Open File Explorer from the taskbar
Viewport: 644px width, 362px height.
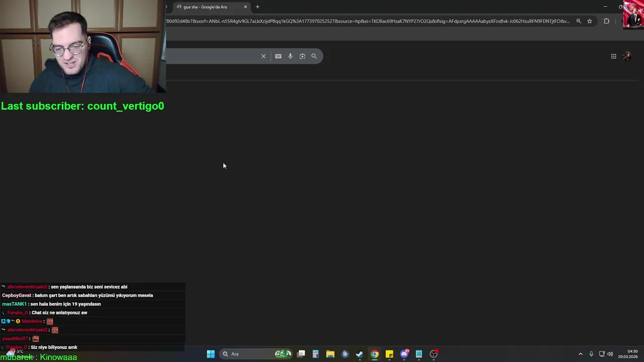pos(330,354)
